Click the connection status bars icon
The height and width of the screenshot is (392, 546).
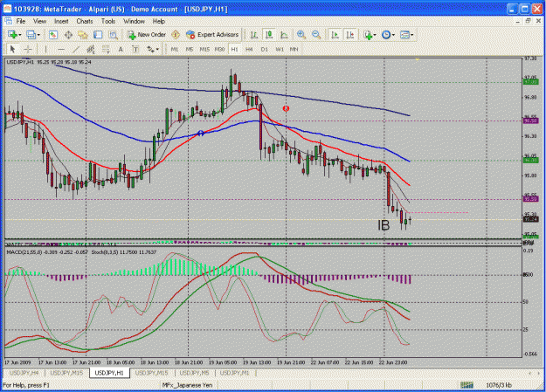[467, 385]
